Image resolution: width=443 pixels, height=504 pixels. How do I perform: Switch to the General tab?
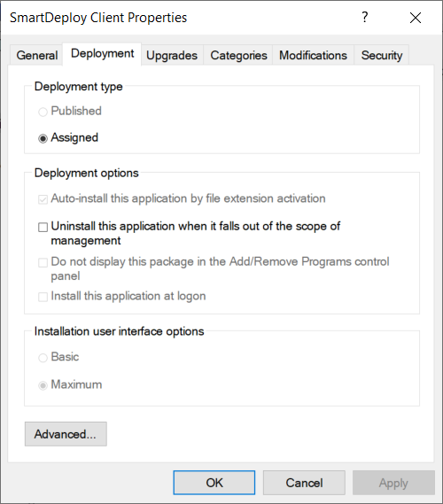click(x=37, y=55)
